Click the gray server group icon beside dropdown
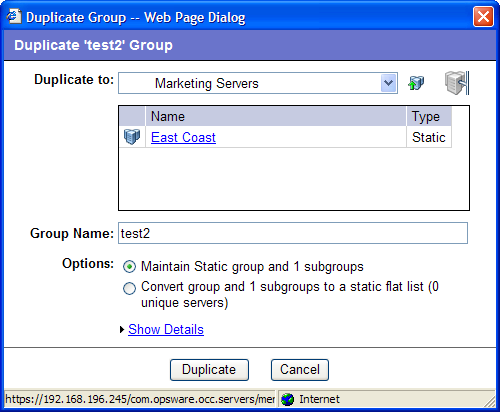This screenshot has height=412, width=500. coord(457,83)
